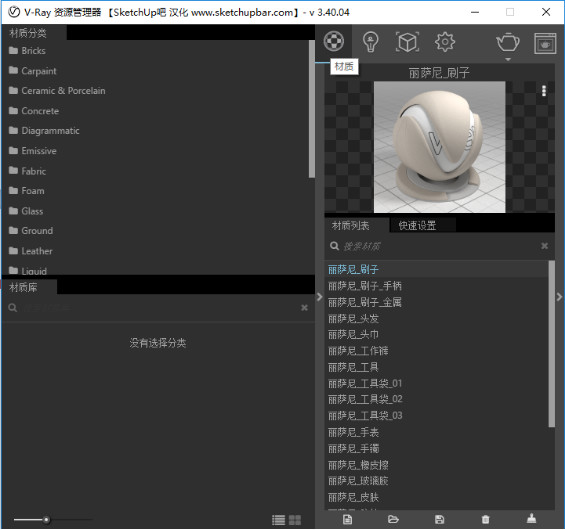Open the Foam category folder

27,191
